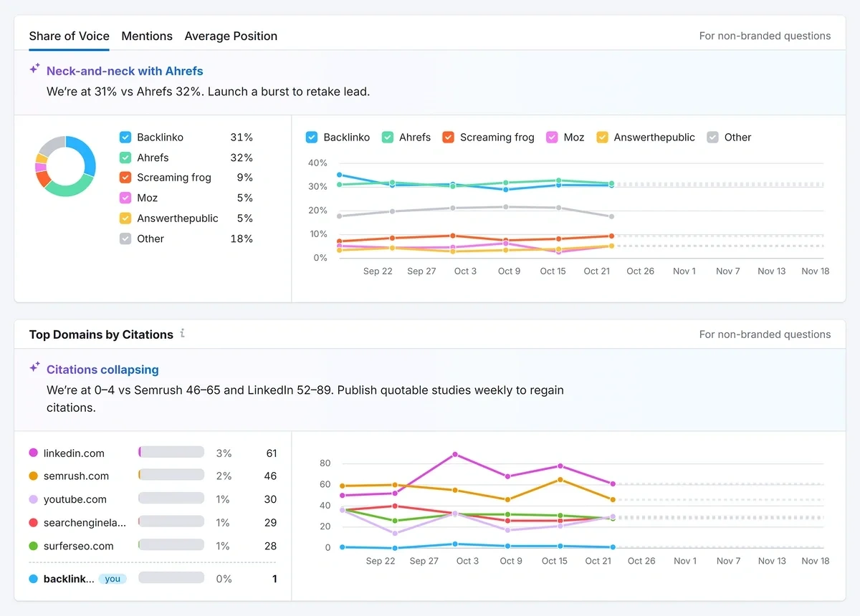Click the 'you' badge next to backlink

pyautogui.click(x=113, y=578)
